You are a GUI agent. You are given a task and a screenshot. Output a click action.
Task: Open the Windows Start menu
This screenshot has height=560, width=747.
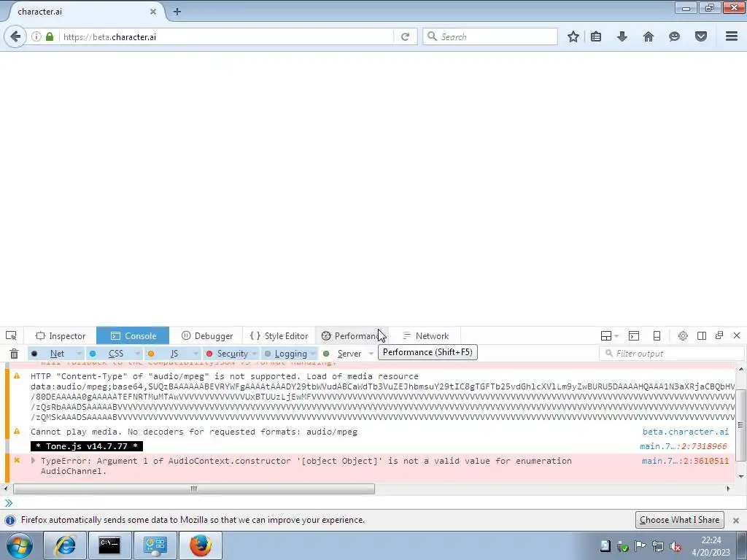(20, 545)
